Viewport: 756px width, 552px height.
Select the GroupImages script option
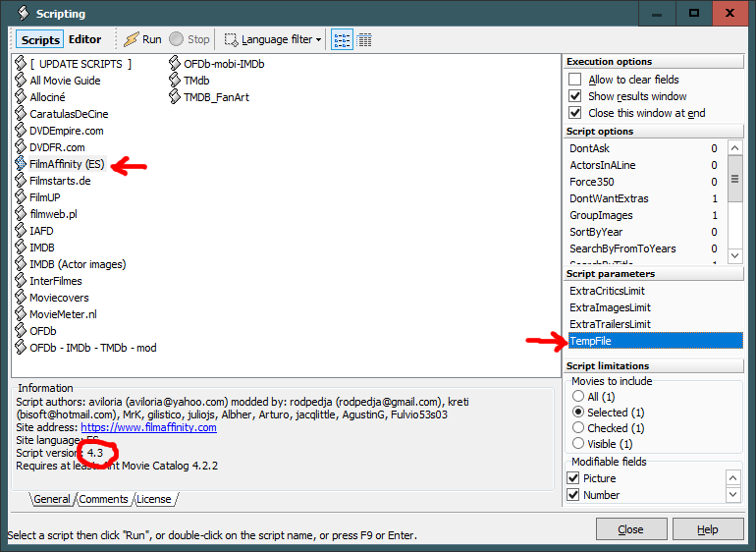[x=644, y=215]
